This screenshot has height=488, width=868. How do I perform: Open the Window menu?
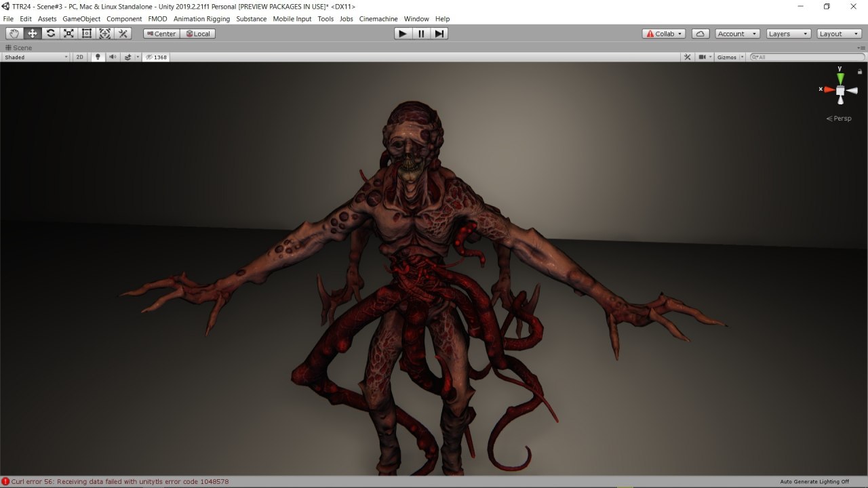tap(416, 19)
